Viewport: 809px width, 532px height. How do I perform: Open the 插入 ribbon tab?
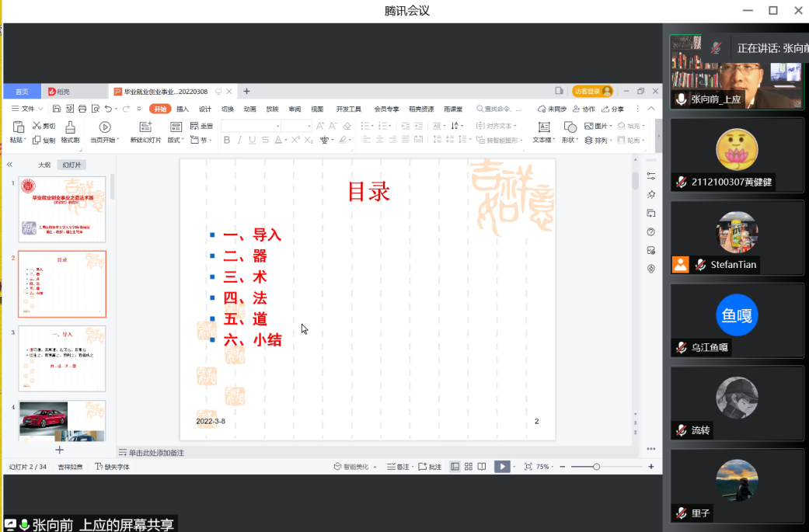183,109
